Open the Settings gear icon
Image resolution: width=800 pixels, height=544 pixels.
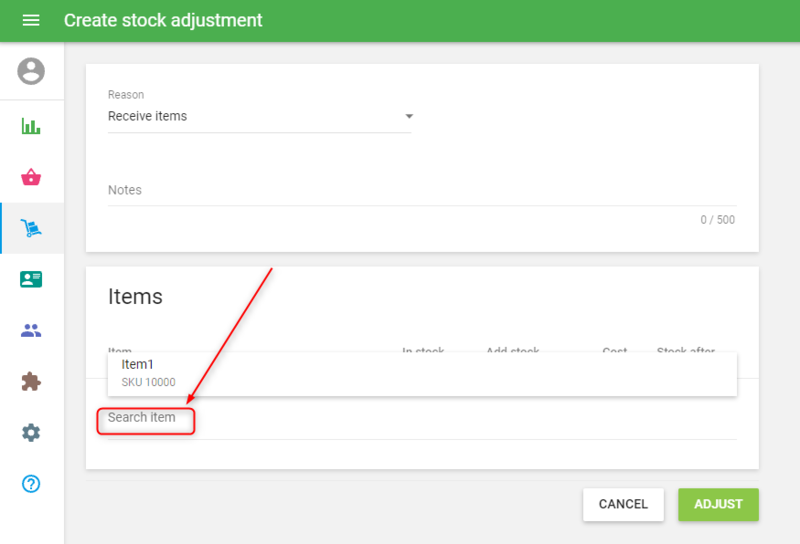point(31,432)
